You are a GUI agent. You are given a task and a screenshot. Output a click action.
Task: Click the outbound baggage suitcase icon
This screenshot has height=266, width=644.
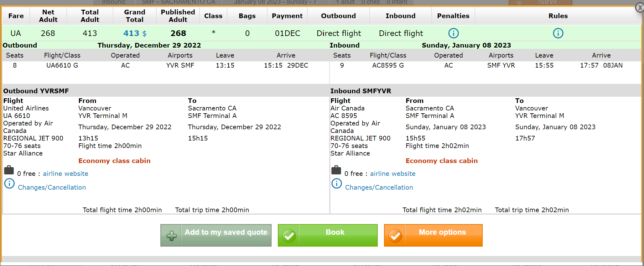tap(9, 170)
